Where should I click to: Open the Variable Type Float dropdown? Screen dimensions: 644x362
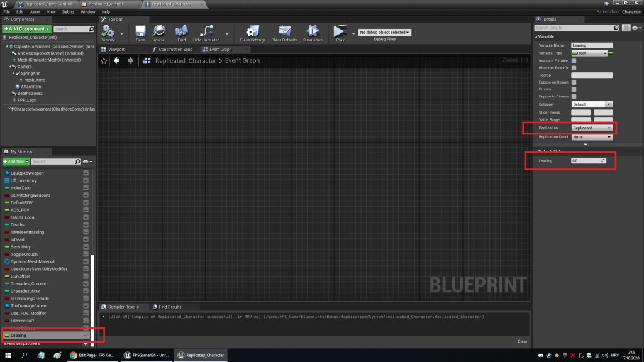(x=589, y=53)
